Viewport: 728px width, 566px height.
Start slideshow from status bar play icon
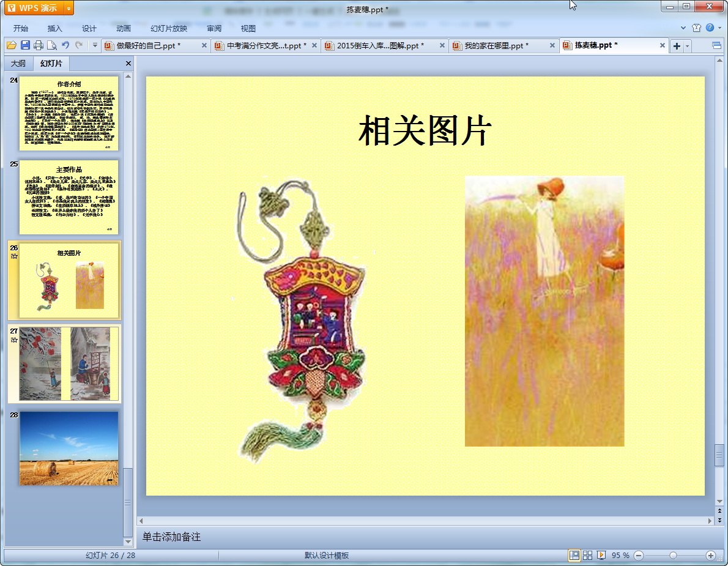tap(601, 556)
